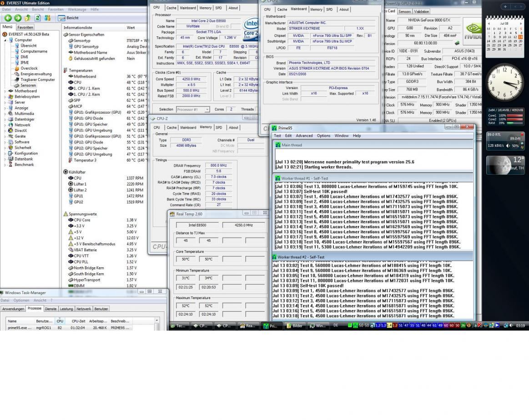This screenshot has width=529, height=420.
Task: Click the BIOS save chip icon in GPU-Z
Action: [457, 43]
